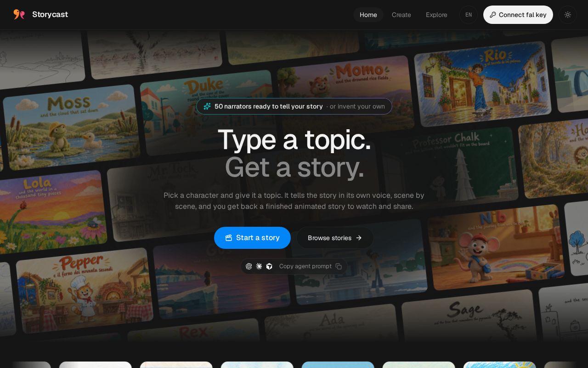Open the EN language selector
The width and height of the screenshot is (588, 368).
pyautogui.click(x=469, y=15)
